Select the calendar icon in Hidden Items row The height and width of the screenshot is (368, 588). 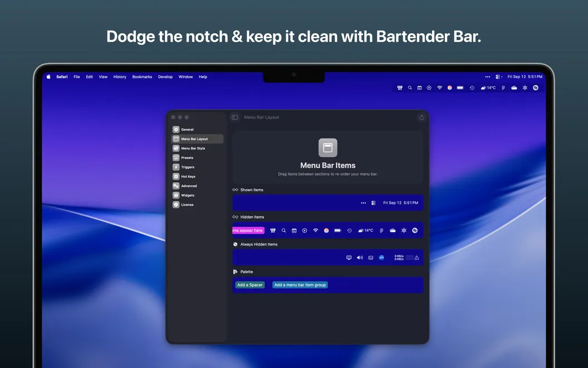pos(295,231)
